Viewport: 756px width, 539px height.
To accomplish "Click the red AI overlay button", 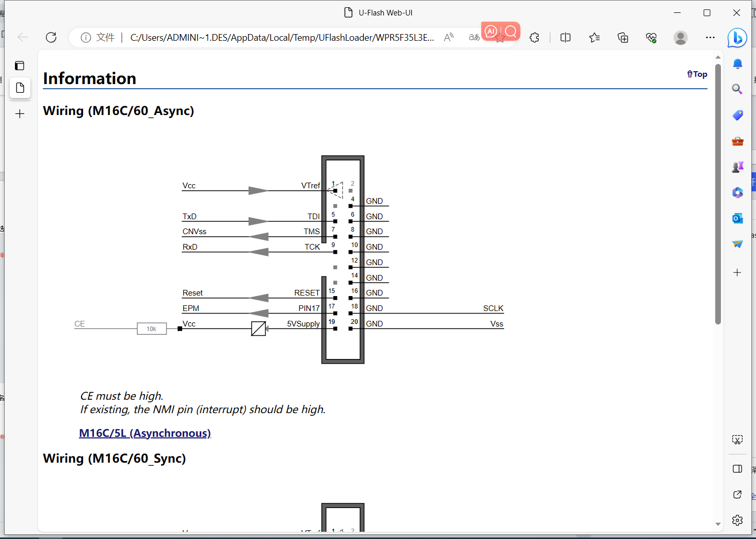I will 491,31.
